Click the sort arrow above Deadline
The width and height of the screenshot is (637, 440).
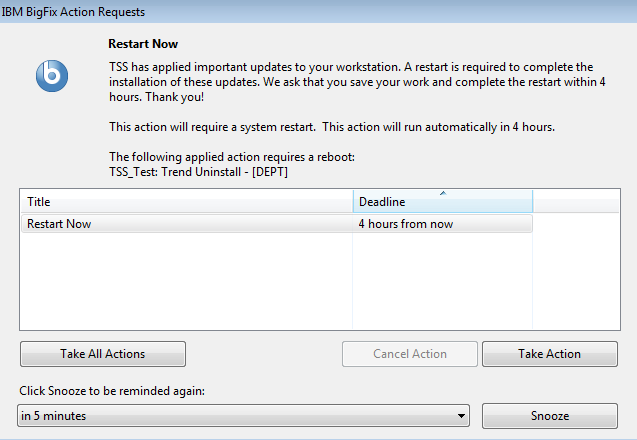coord(443,193)
